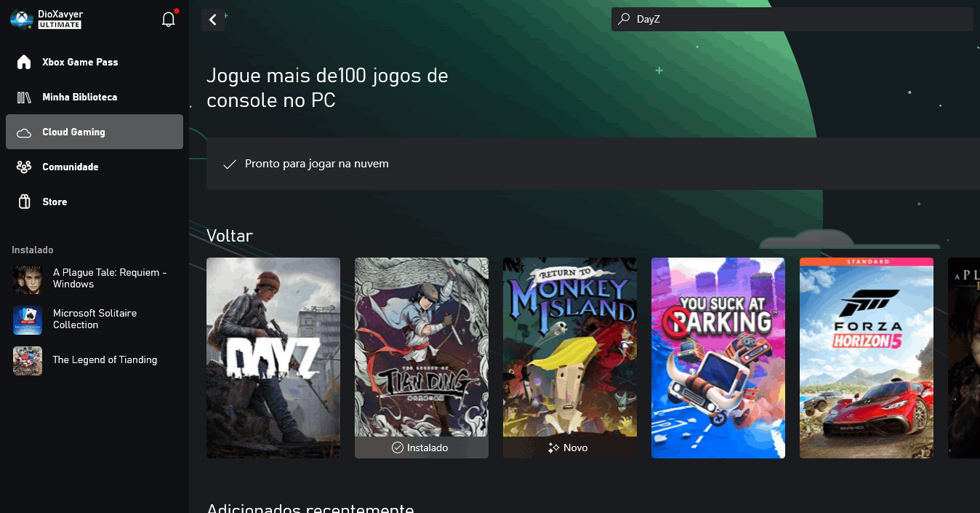The height and width of the screenshot is (513, 980).
Task: Click the DioXavyer username
Action: coord(61,14)
